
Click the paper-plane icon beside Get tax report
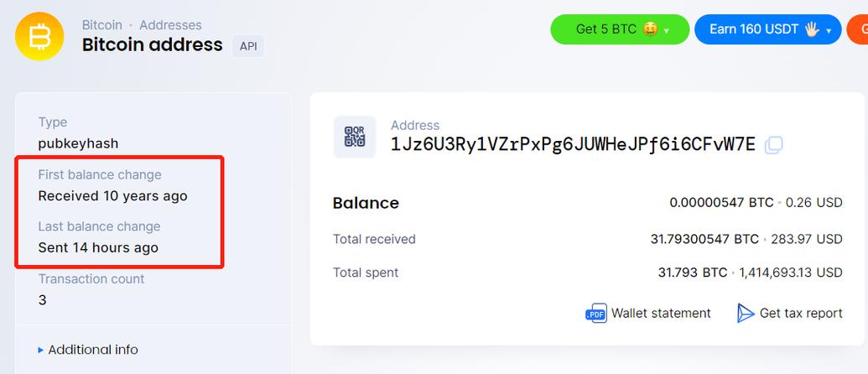pyautogui.click(x=746, y=314)
